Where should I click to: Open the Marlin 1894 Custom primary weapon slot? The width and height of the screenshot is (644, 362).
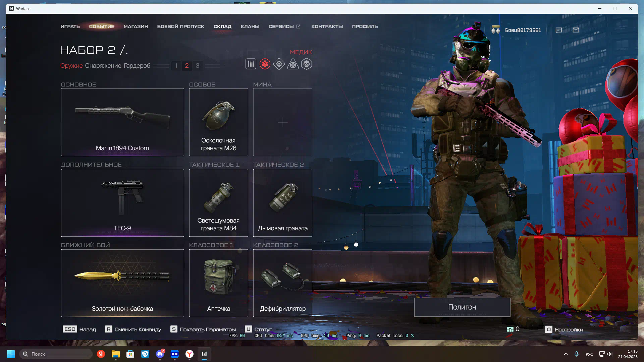(122, 122)
